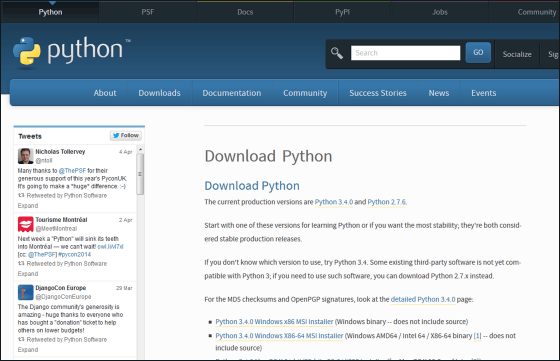Click the DjangoCon Europe avatar
This screenshot has width=560, height=361.
(25, 292)
